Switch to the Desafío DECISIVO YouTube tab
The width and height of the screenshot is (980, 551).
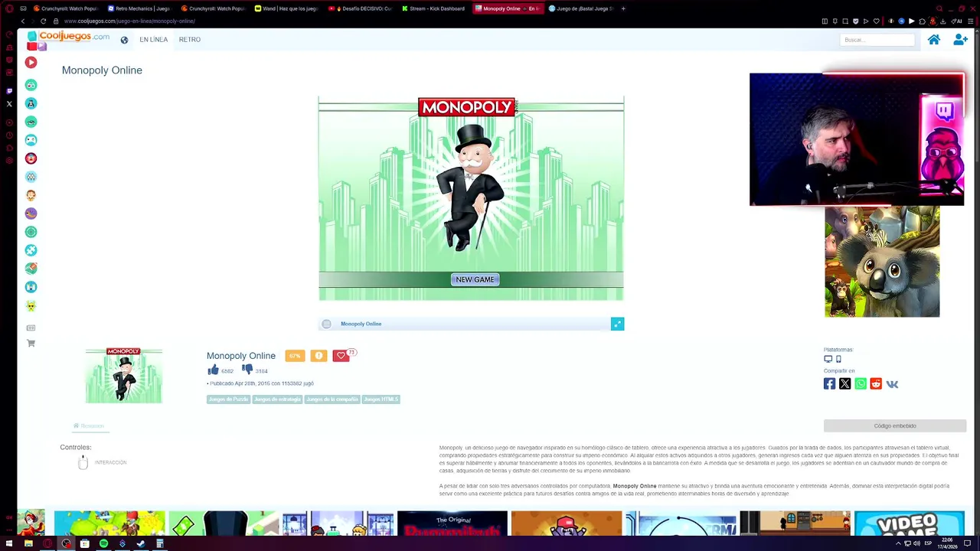(x=360, y=8)
